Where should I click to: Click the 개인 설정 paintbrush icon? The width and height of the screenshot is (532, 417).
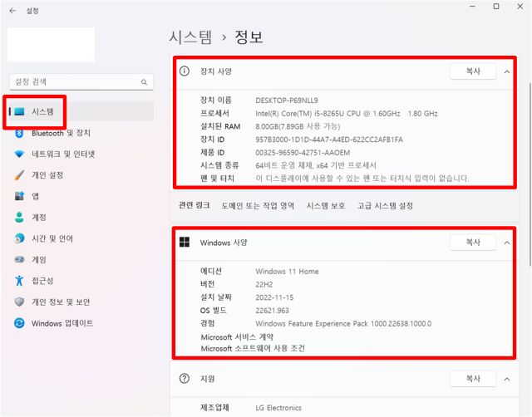[x=19, y=175]
